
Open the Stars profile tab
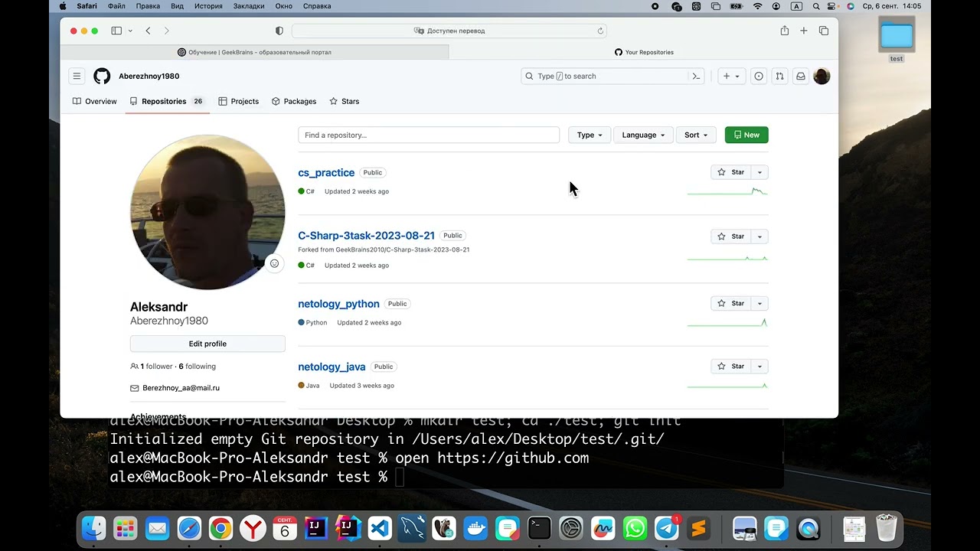345,101
